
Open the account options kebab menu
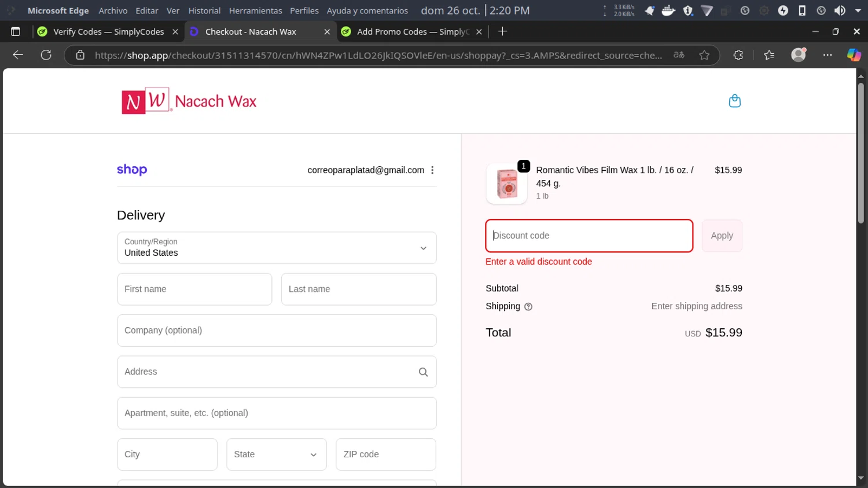(432, 170)
